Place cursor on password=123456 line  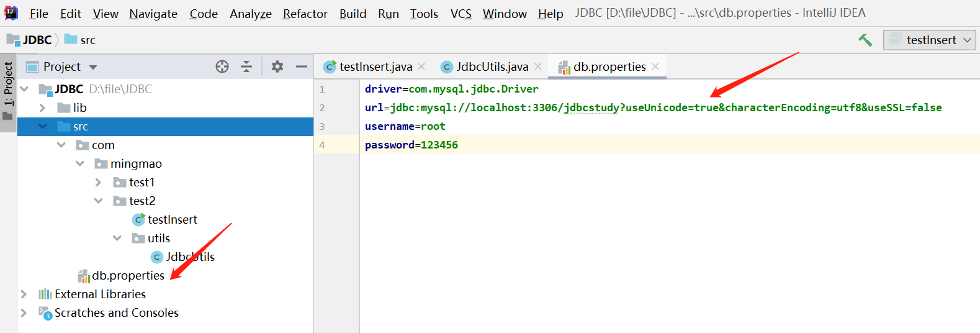(411, 145)
